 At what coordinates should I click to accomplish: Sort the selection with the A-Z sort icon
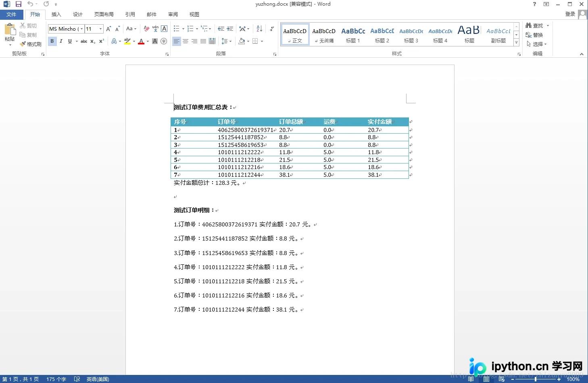[259, 29]
